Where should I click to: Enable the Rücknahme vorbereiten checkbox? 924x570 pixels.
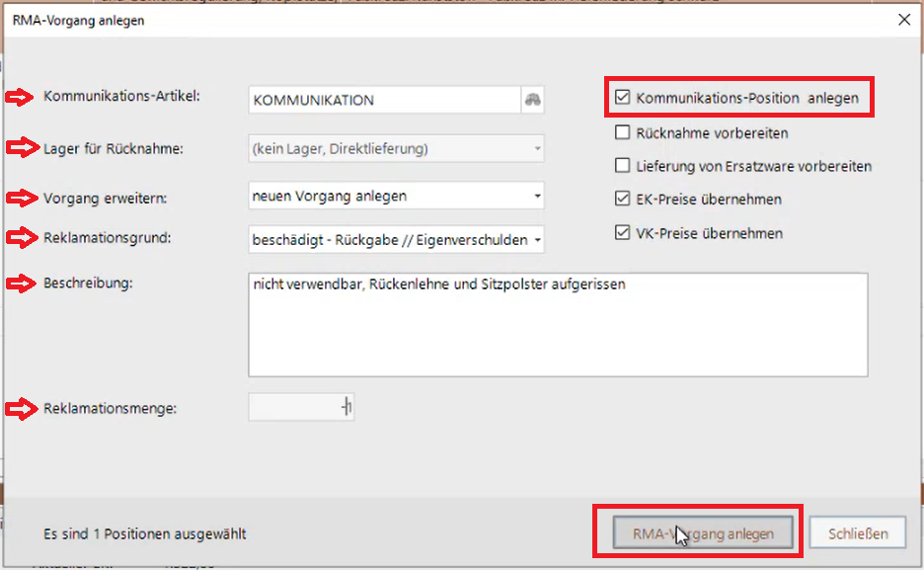pos(622,132)
